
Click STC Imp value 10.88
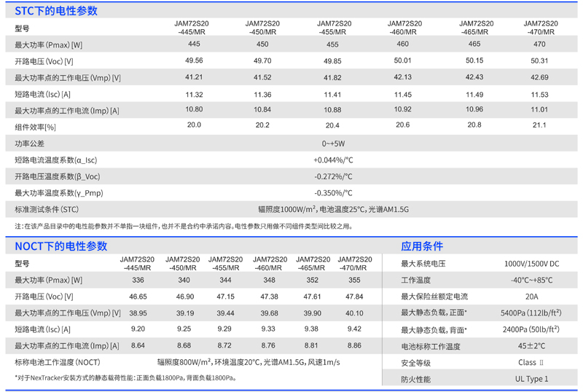coord(332,110)
